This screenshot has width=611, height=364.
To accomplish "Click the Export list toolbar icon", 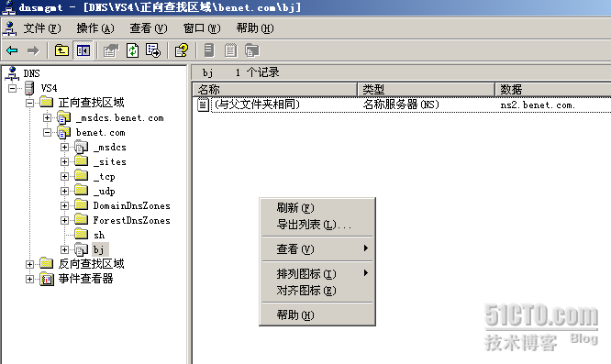I will tap(152, 50).
